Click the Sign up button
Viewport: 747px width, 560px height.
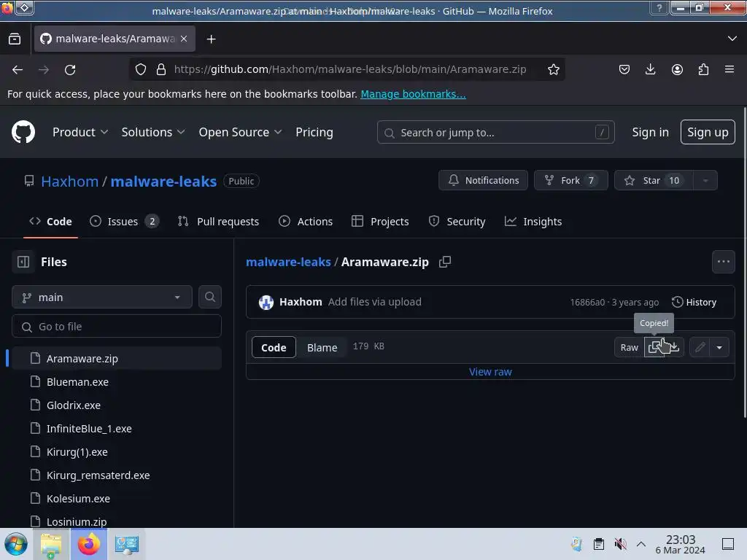pyautogui.click(x=708, y=132)
